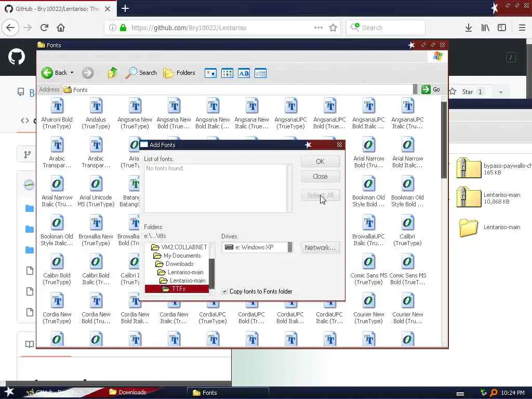
Task: Select the TTFs folder in Folders tree
Action: point(177,289)
